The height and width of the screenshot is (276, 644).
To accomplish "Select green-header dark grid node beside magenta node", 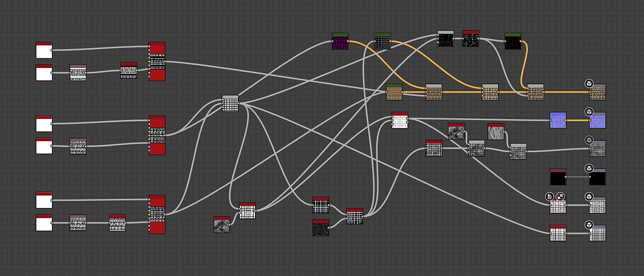I will point(382,41).
